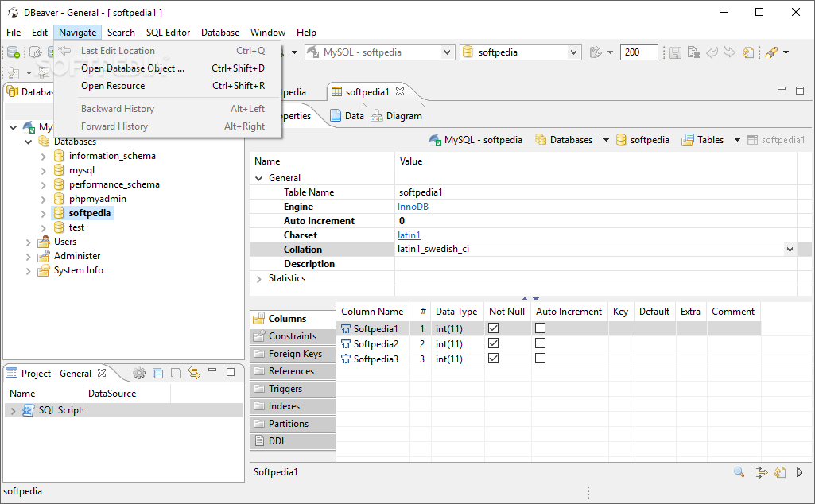
Task: Click the refresh page icon in the bottom bar
Action: 780,471
